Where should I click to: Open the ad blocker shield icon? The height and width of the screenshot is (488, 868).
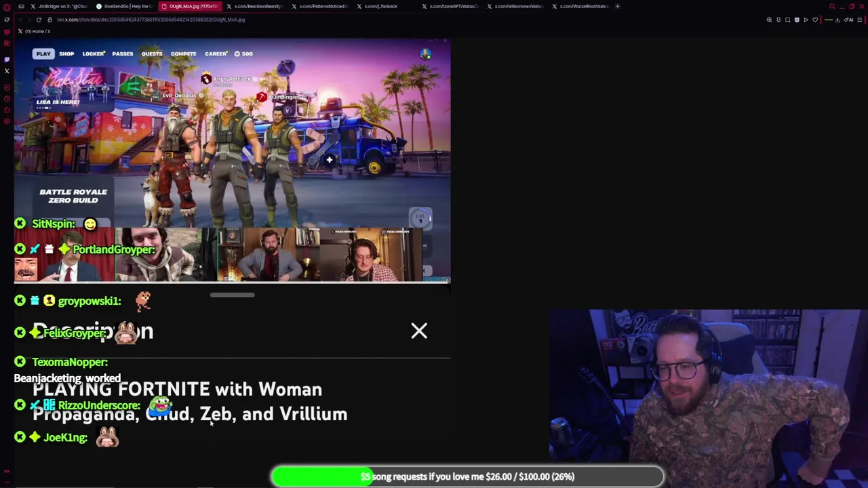point(797,20)
